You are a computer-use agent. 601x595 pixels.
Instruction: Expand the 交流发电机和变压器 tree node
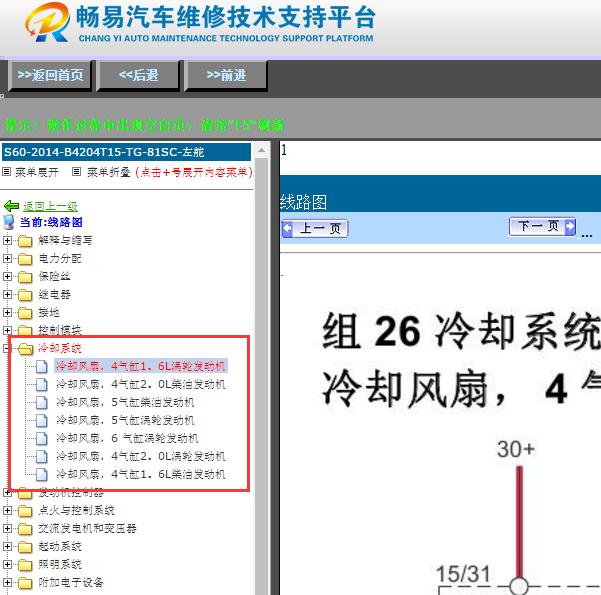tap(7, 528)
